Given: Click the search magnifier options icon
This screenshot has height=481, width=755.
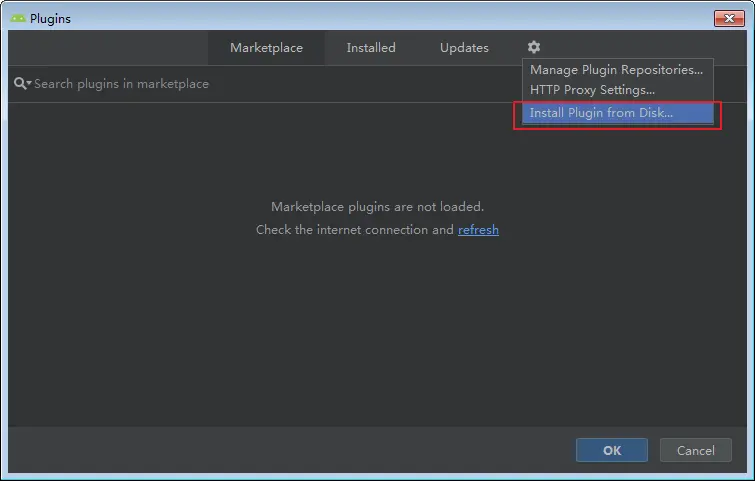Looking at the screenshot, I should [22, 83].
